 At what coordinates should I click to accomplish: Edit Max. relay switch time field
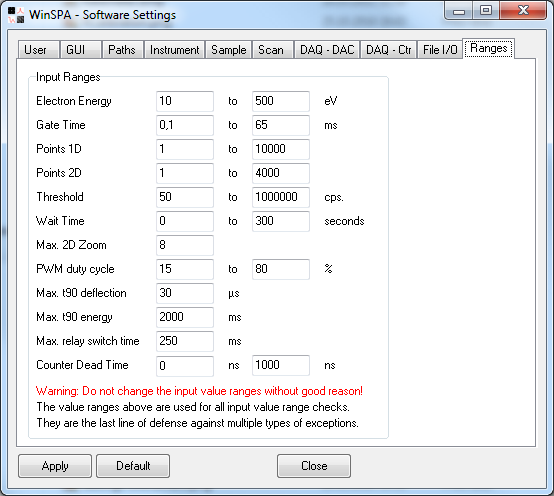(185, 341)
